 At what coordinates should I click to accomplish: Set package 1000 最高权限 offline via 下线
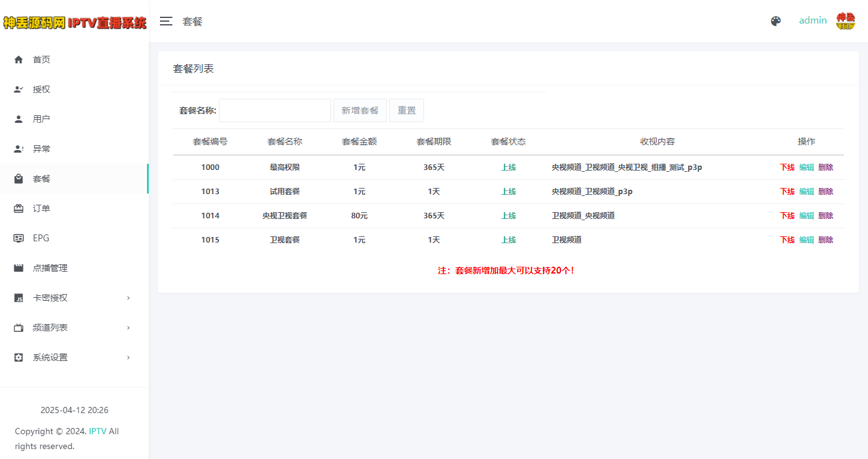click(x=786, y=167)
